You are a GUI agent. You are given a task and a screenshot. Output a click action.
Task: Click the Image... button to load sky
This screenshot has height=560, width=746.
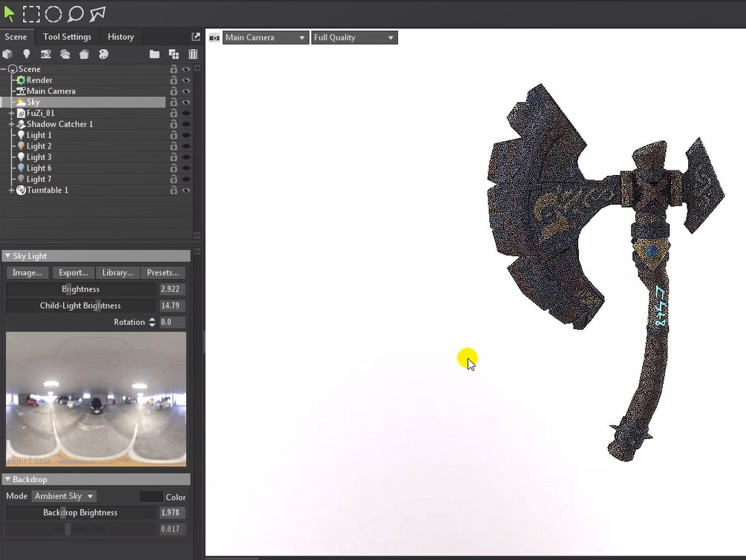(x=27, y=273)
